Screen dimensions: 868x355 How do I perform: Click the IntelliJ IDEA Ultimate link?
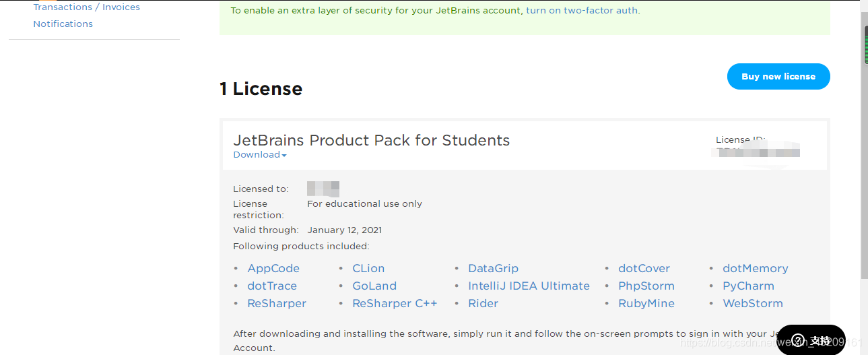click(x=529, y=286)
